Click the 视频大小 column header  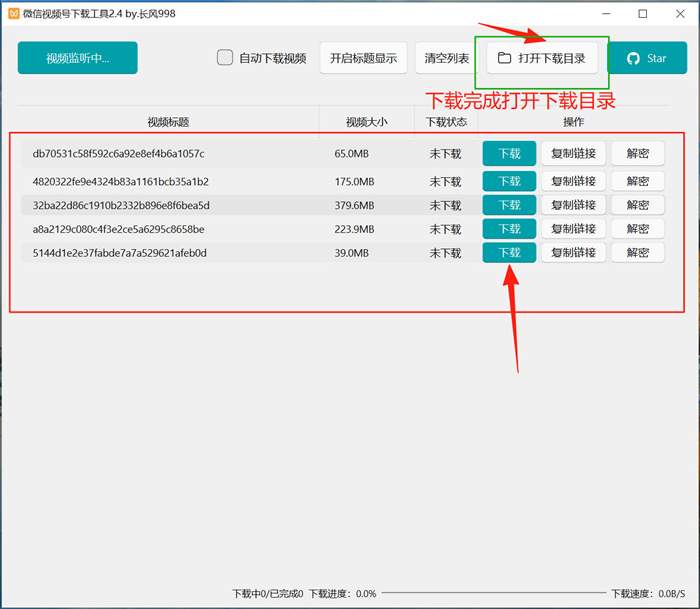367,122
